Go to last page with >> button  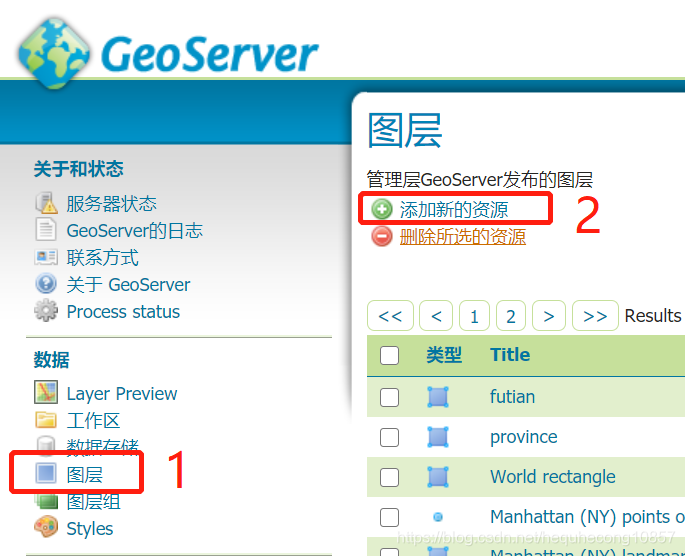(595, 315)
